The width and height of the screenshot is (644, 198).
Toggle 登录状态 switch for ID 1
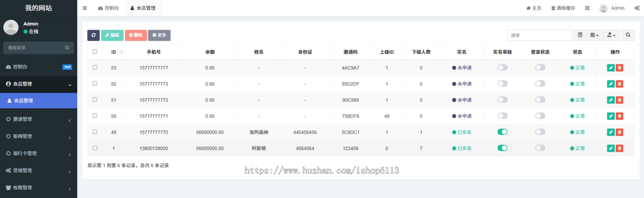[540, 148]
